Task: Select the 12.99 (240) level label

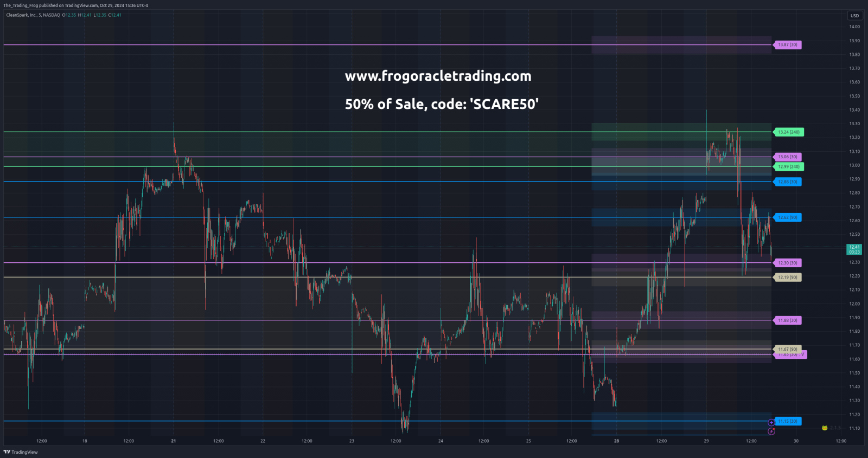Action: coord(788,167)
